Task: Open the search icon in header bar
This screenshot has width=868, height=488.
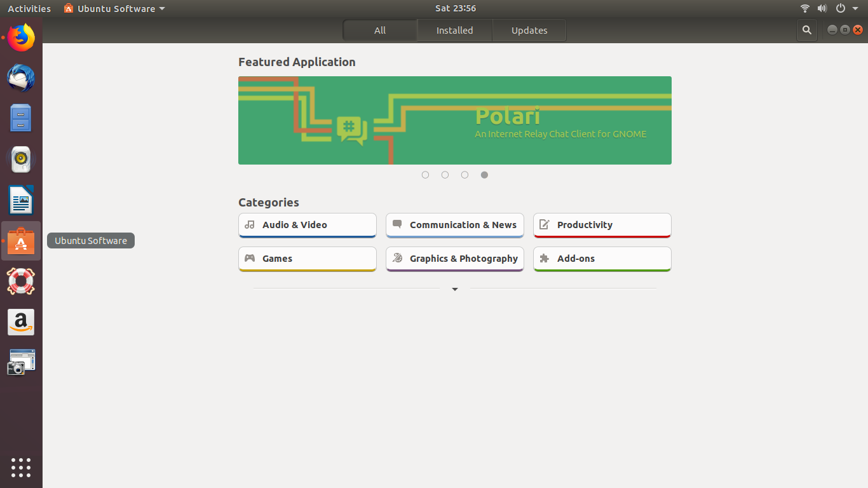Action: tap(807, 30)
